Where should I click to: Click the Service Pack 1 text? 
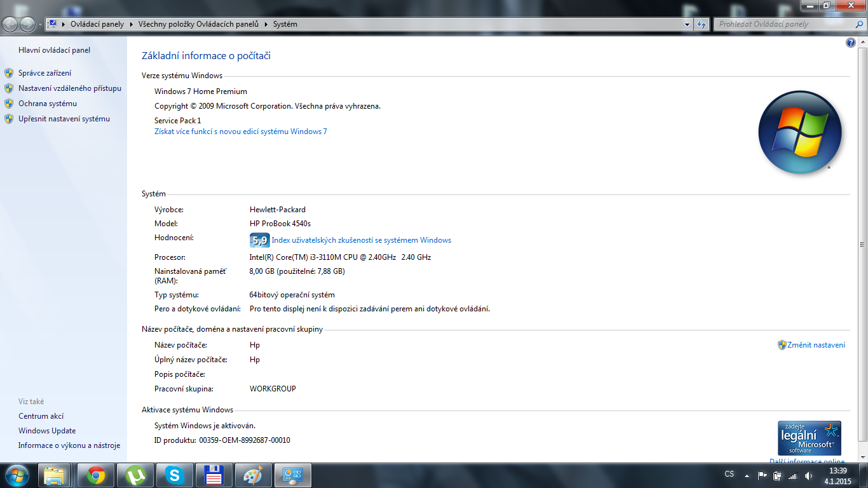pyautogui.click(x=178, y=120)
